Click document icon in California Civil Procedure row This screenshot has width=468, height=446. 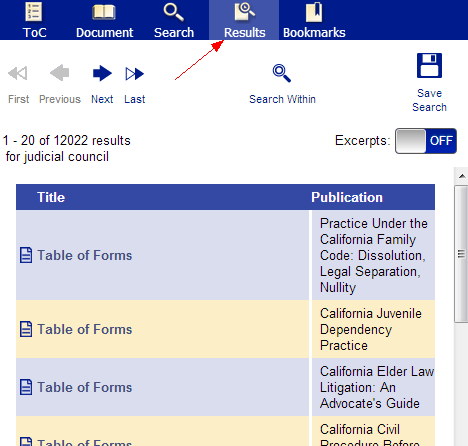tap(26, 442)
